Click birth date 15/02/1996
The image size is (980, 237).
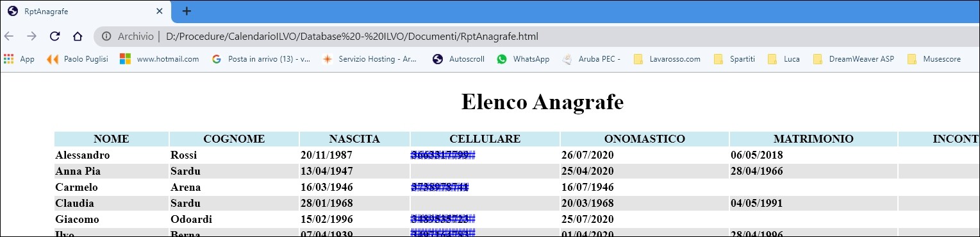326,219
